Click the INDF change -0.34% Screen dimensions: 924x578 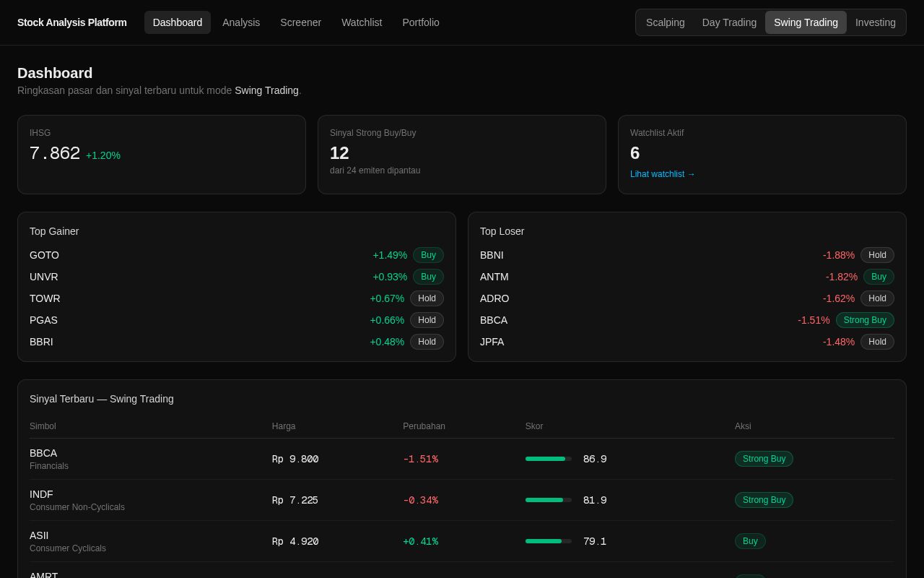pyautogui.click(x=420, y=500)
